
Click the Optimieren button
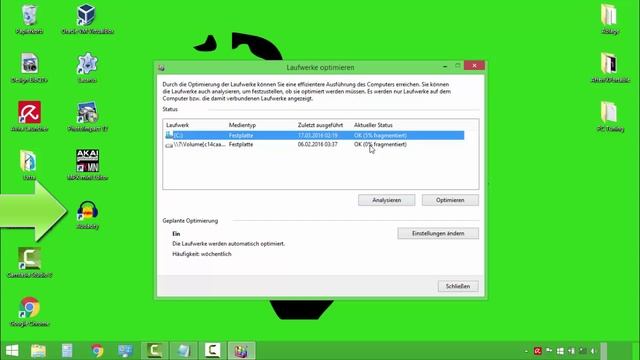(450, 200)
